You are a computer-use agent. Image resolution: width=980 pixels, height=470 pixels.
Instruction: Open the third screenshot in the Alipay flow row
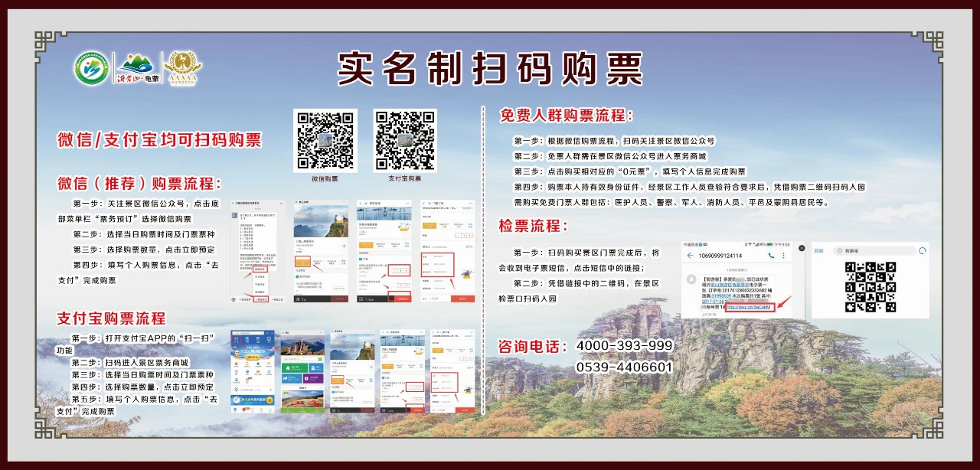point(351,371)
